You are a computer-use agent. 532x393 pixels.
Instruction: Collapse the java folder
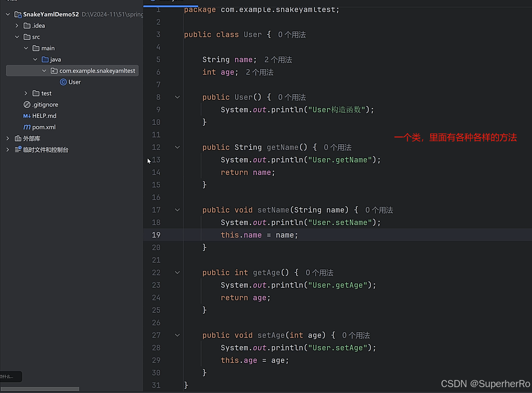[35, 59]
